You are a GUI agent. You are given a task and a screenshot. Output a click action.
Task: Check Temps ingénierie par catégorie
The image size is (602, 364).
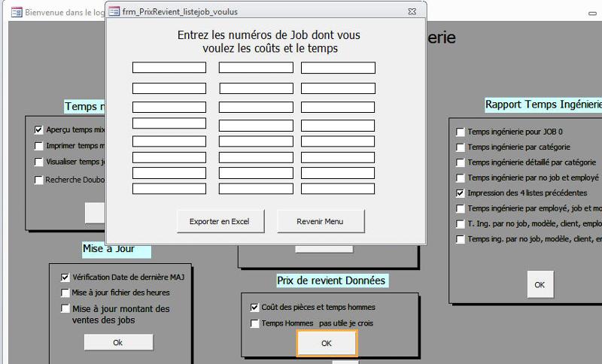[x=461, y=147]
